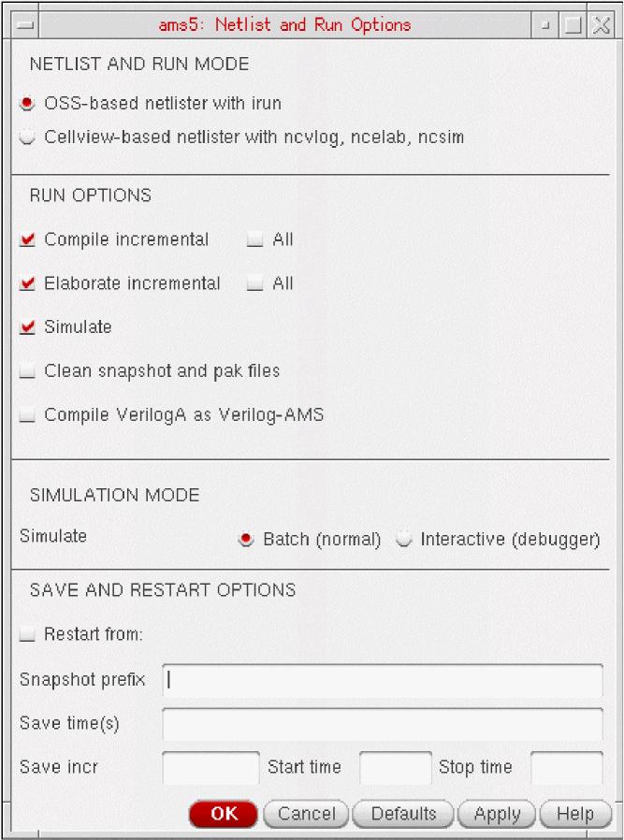This screenshot has height=840, width=624.
Task: Toggle Compile incremental checkbox
Action: 28,240
